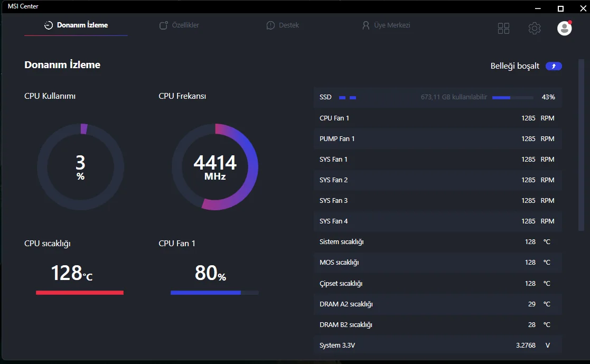Open the settings gear icon
590x364 pixels.
[x=535, y=28]
